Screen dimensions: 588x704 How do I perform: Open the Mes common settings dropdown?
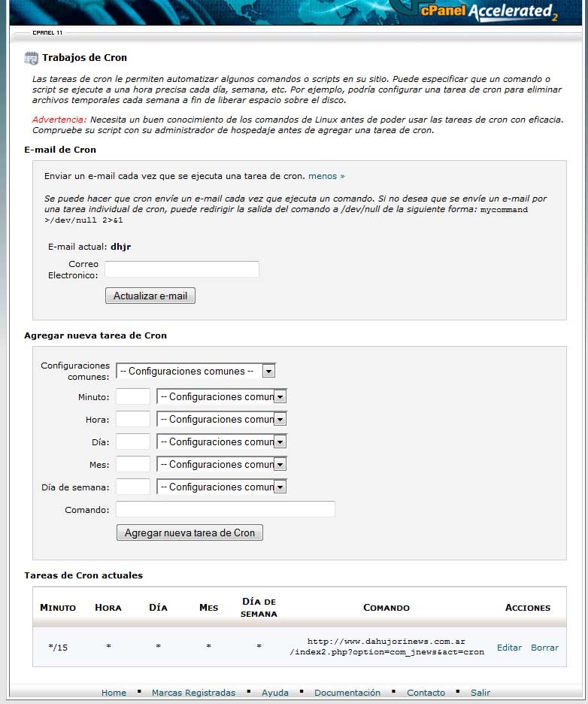pyautogui.click(x=222, y=464)
